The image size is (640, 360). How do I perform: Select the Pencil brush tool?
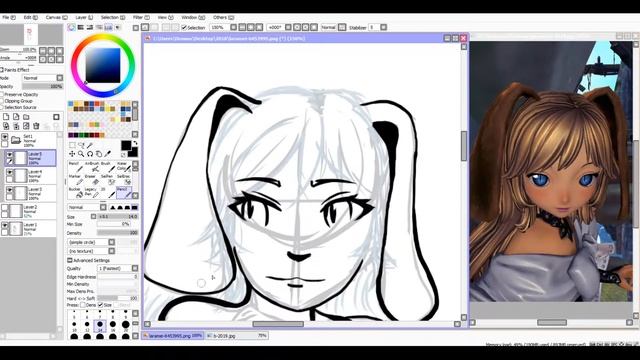pyautogui.click(x=76, y=167)
